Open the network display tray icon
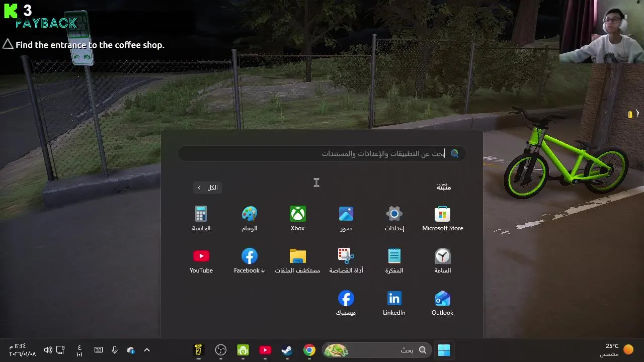The width and height of the screenshot is (644, 362). pyautogui.click(x=60, y=350)
